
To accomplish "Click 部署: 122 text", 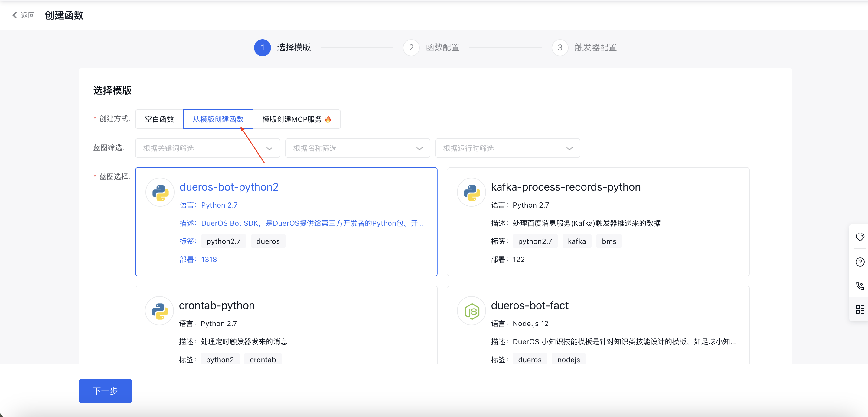I will (x=508, y=260).
